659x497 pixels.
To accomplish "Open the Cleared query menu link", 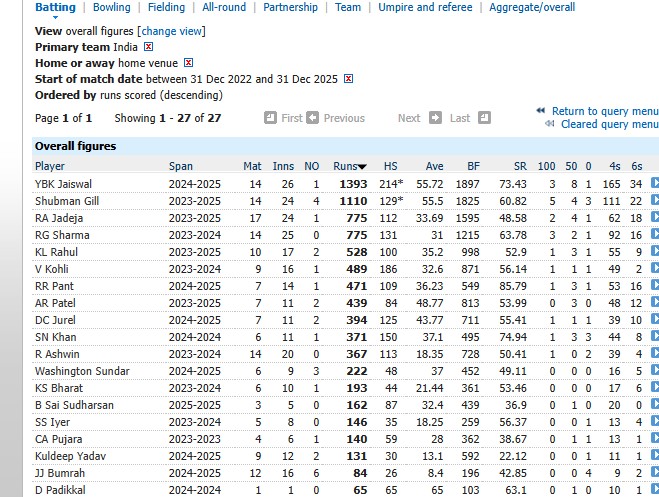I will (x=608, y=125).
